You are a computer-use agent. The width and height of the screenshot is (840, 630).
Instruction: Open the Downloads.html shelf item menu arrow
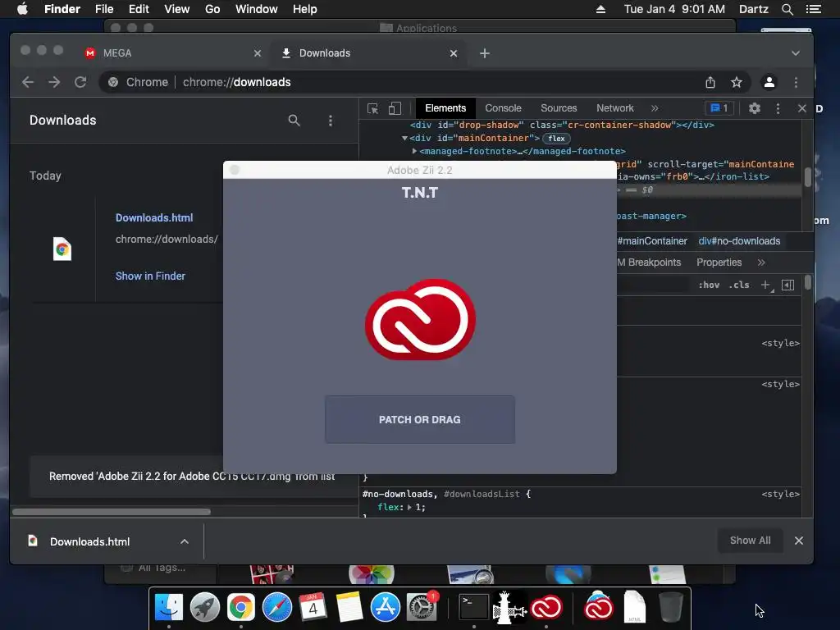[x=185, y=541]
